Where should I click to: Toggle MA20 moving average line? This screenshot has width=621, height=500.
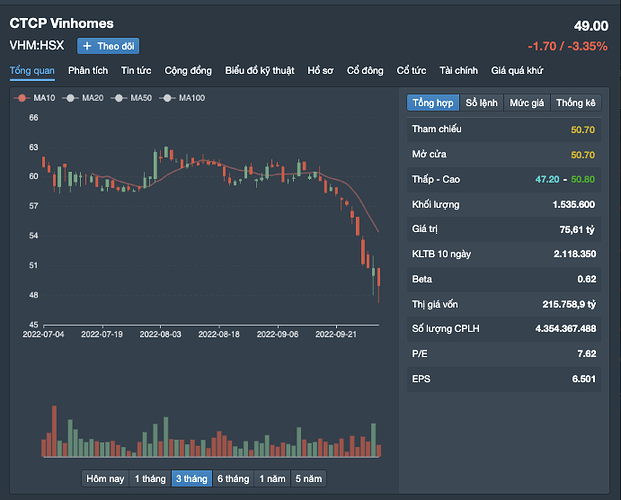tap(69, 98)
